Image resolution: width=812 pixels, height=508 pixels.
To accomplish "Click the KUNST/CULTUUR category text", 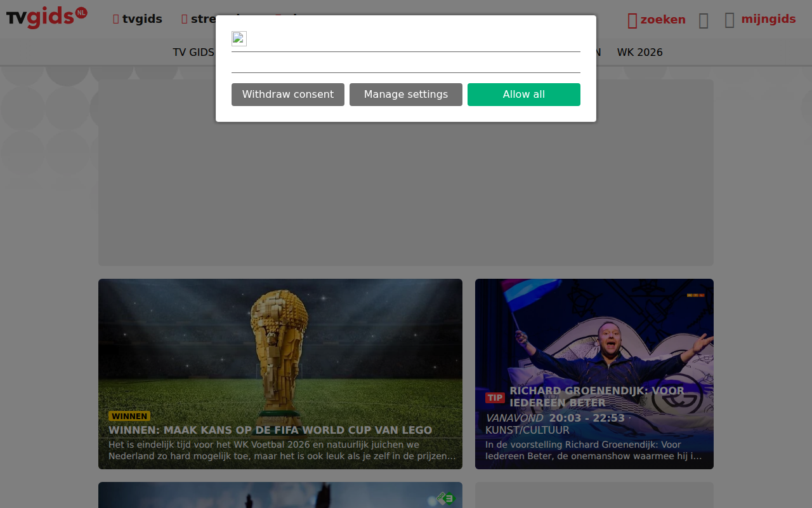I will (527, 430).
